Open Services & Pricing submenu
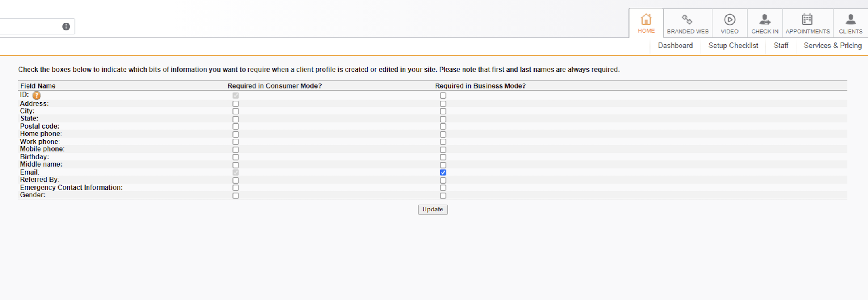Viewport: 868px width, 300px height. [x=832, y=46]
